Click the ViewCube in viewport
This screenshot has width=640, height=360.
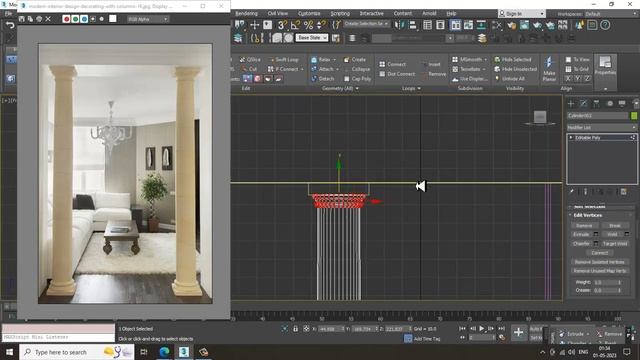pyautogui.click(x=540, y=118)
